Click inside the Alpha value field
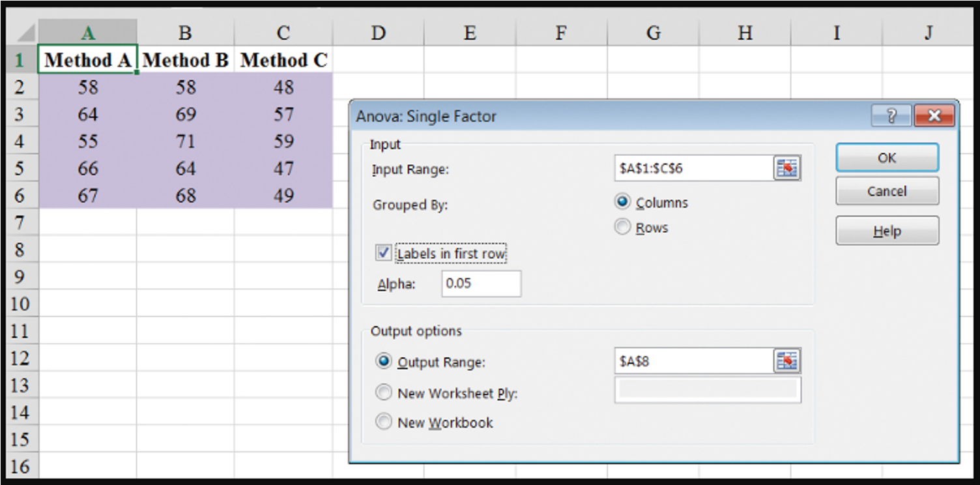 tap(481, 284)
